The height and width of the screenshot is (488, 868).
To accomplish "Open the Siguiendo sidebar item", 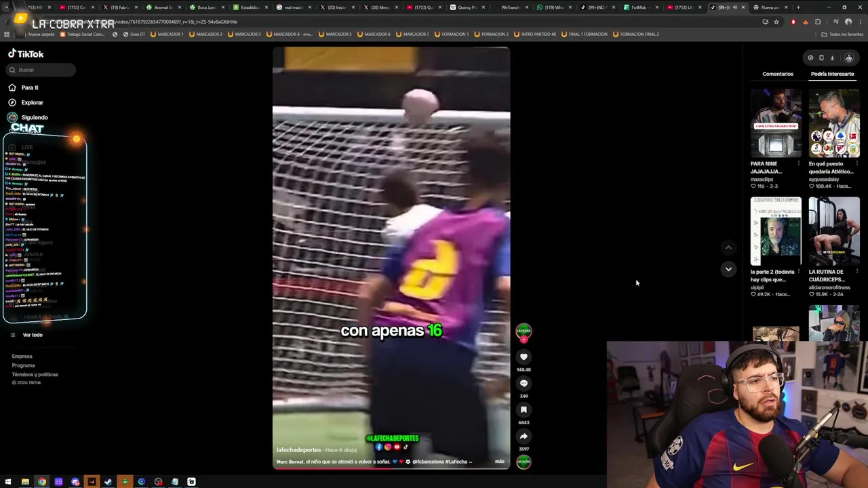I will pos(28,117).
